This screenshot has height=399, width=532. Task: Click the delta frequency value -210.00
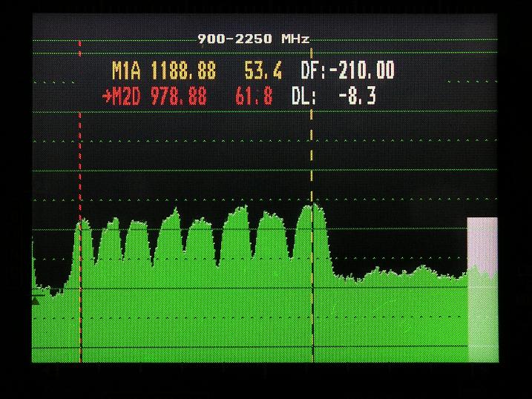[x=362, y=71]
